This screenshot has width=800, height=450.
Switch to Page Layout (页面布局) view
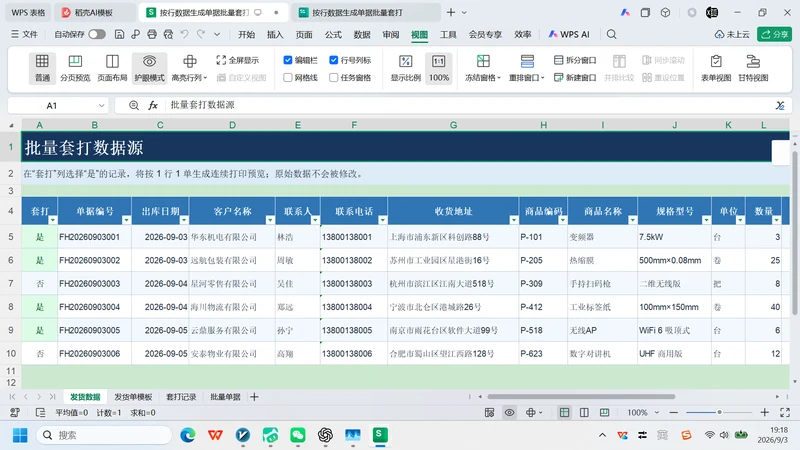pos(112,68)
